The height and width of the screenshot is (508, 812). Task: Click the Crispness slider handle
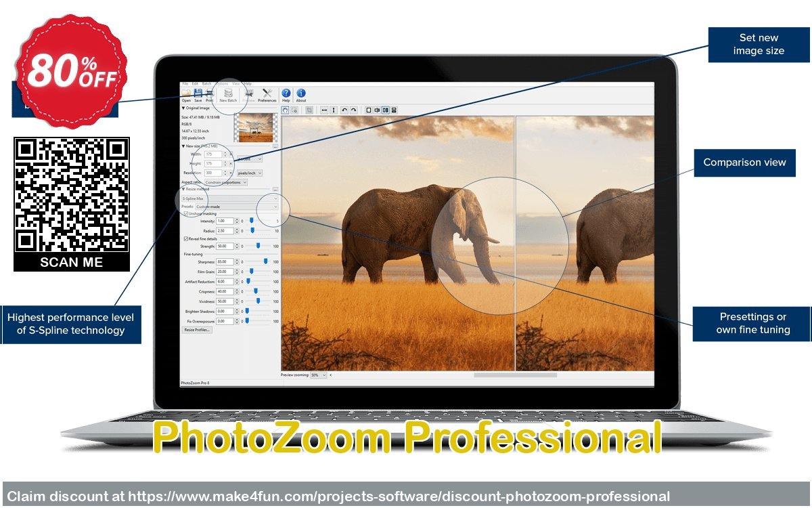(x=256, y=291)
